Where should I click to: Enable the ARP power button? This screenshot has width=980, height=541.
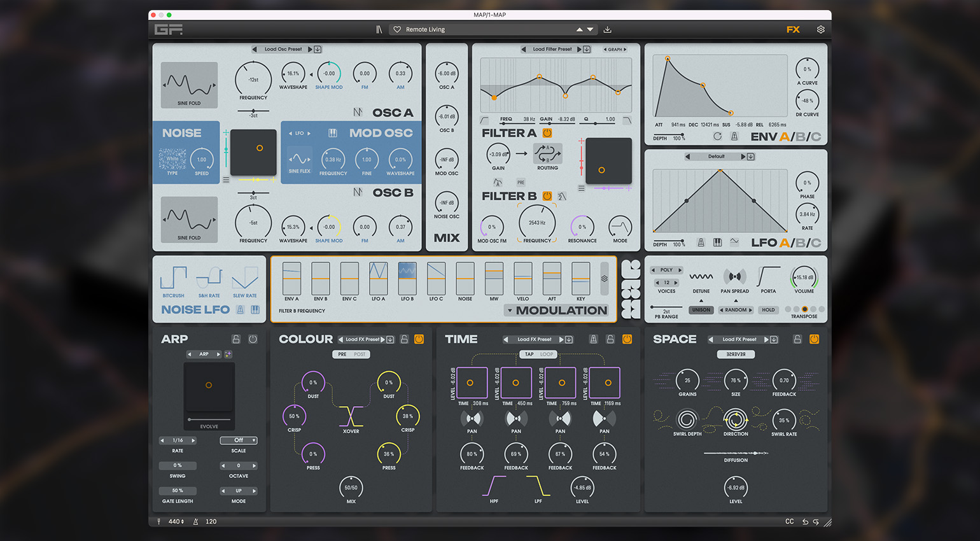click(x=253, y=339)
